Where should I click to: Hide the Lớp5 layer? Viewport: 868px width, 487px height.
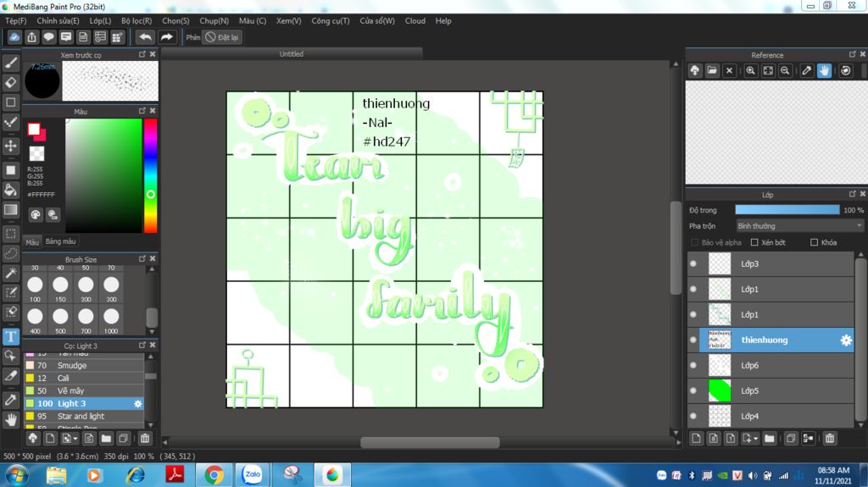click(x=693, y=390)
